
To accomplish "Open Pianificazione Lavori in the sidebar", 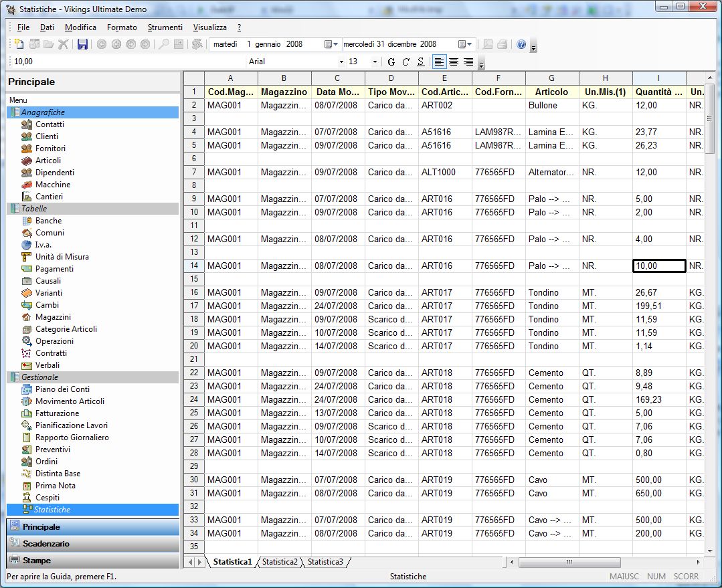I will [72, 425].
